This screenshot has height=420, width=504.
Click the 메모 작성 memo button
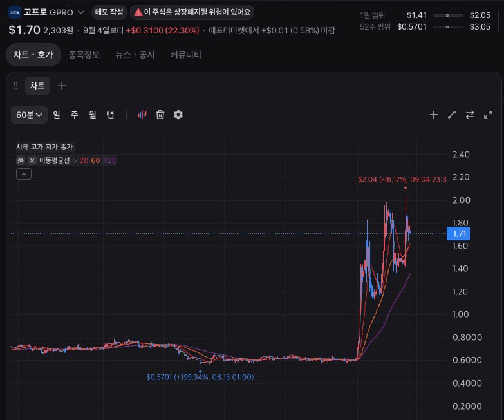pos(109,12)
